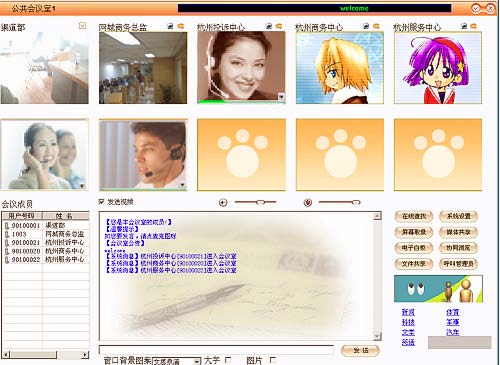Enable the 图片 checkbox
This screenshot has width=500, height=365.
273,360
